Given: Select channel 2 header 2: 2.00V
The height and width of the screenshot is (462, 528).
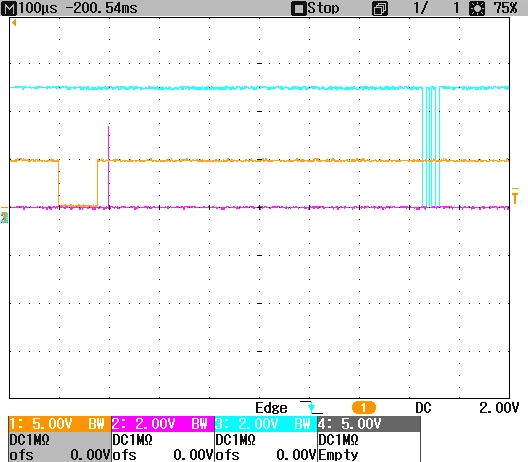Looking at the screenshot, I should pos(163,424).
